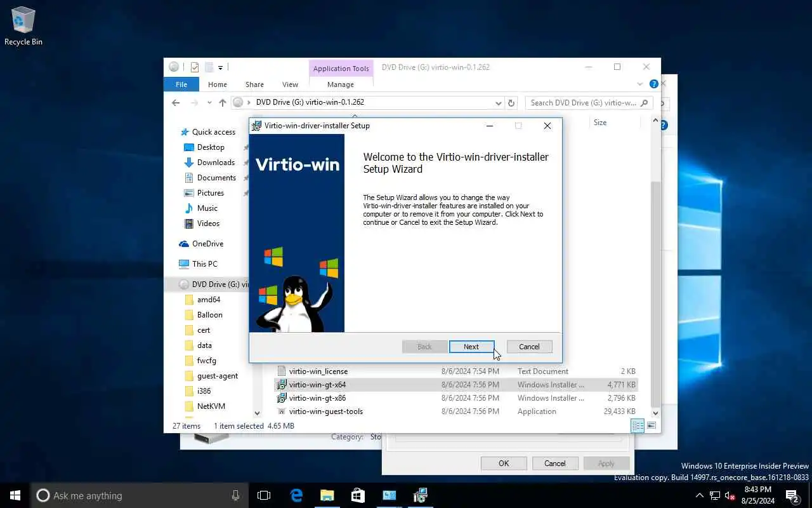Open Desktop from Quick access list
812x508 pixels.
(211, 147)
